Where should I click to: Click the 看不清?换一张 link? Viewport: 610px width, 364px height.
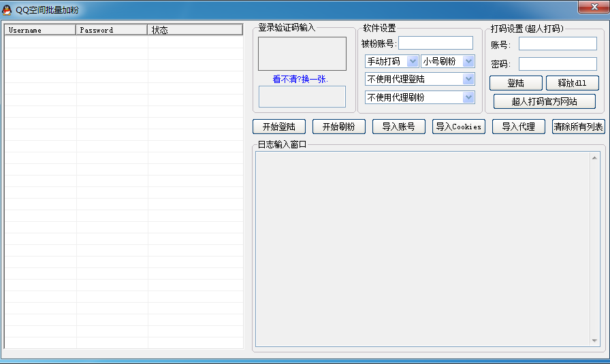(x=300, y=80)
